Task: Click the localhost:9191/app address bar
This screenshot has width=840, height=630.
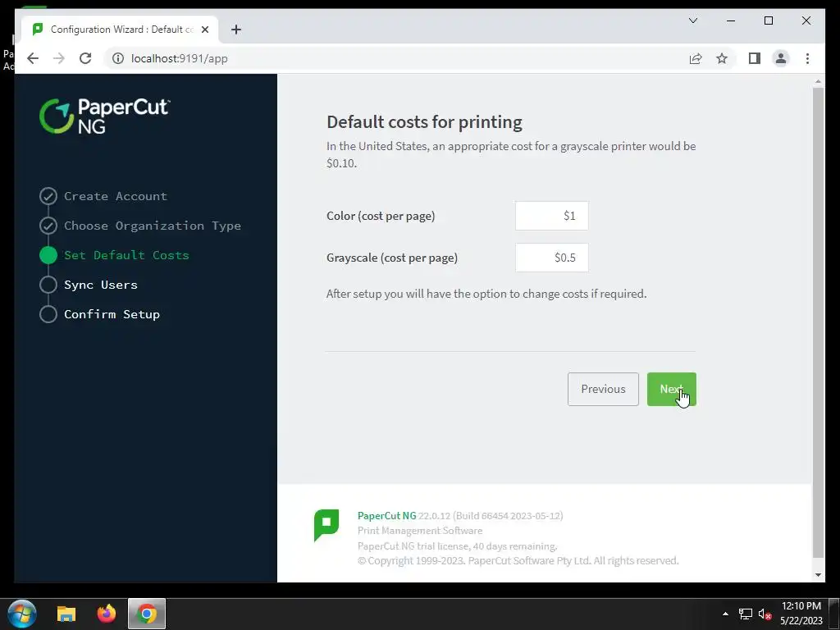Action: (x=396, y=58)
